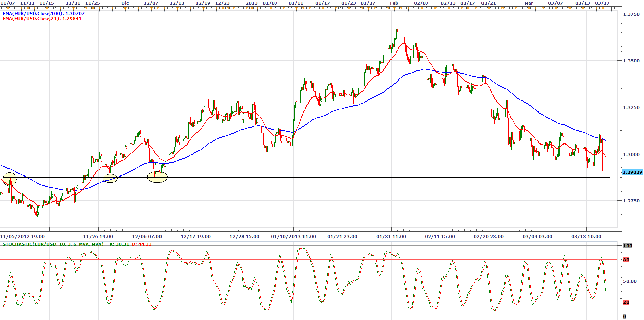Viewport: 644px width, 320px height.
Task: Select the stochastic 20 oversold level label
Action: [x=626, y=302]
